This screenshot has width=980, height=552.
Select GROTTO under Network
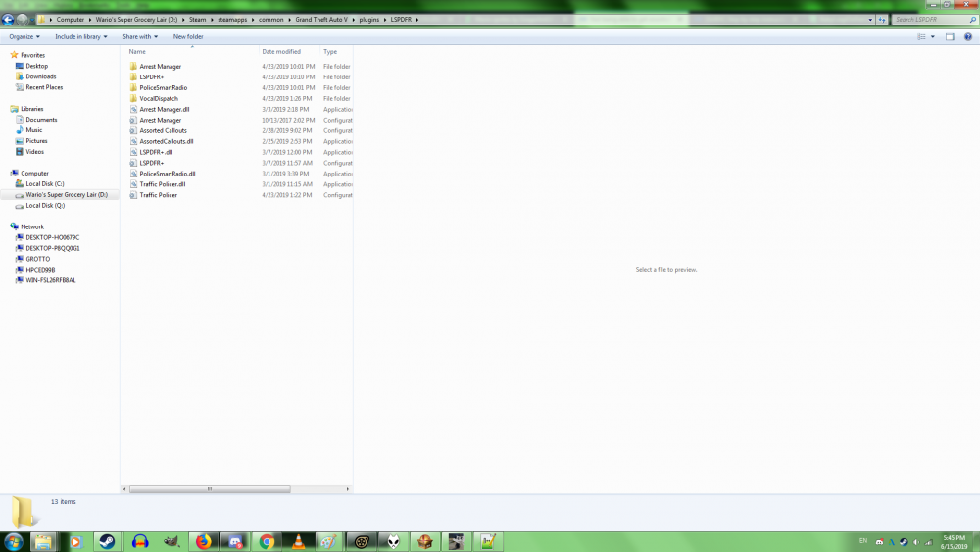37,259
